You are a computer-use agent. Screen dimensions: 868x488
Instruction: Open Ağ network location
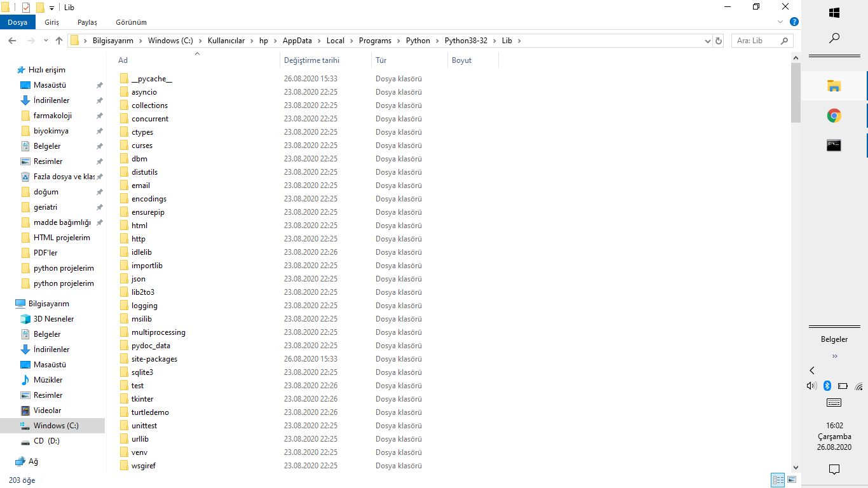point(33,461)
